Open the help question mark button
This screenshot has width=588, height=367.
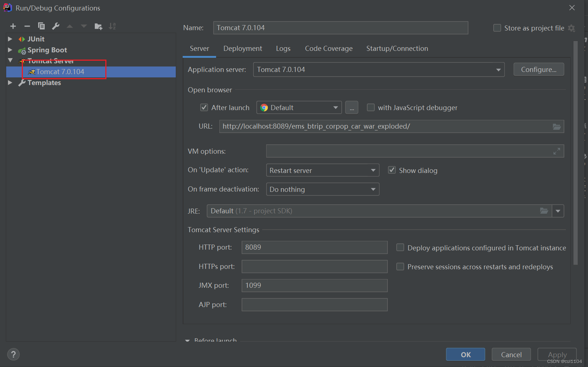tap(13, 354)
